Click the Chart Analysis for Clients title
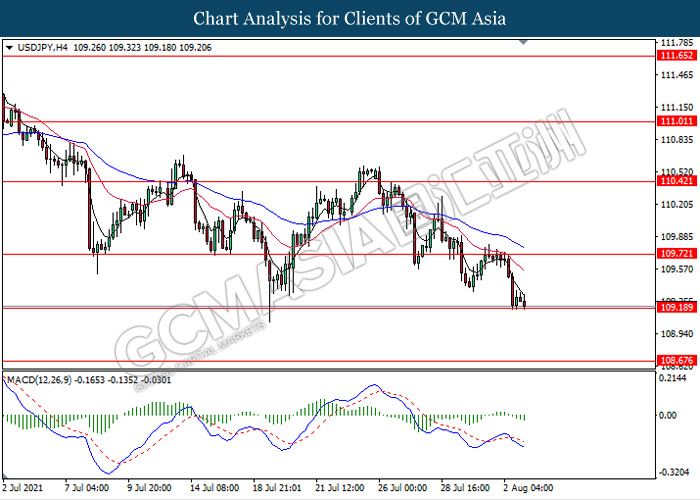Screen dimensions: 700x500 tap(350, 19)
